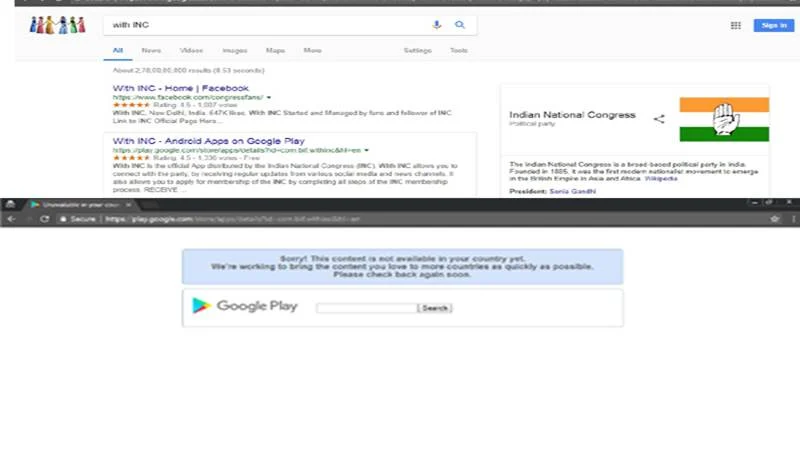Click the Wikipedia link in knowledge panel
Screen dimensions: 800x450
(661, 179)
